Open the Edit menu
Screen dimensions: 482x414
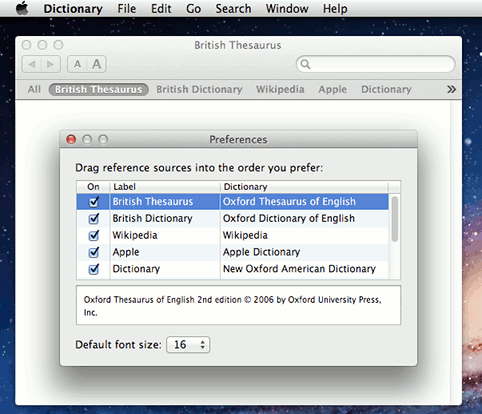point(161,8)
